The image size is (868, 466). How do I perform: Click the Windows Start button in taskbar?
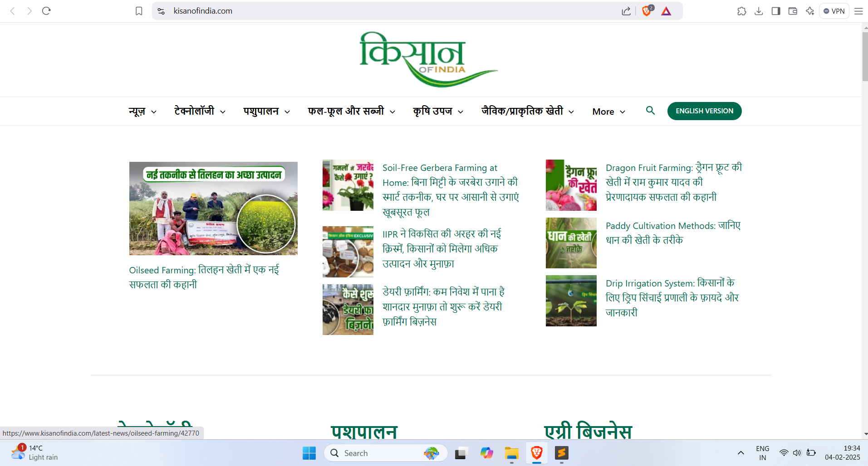(x=309, y=453)
